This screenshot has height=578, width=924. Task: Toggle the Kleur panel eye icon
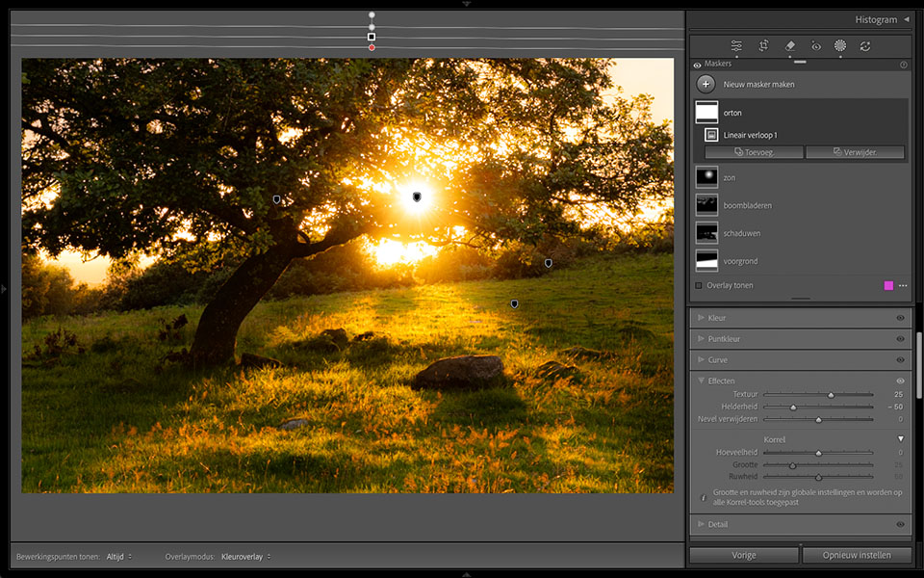[900, 318]
